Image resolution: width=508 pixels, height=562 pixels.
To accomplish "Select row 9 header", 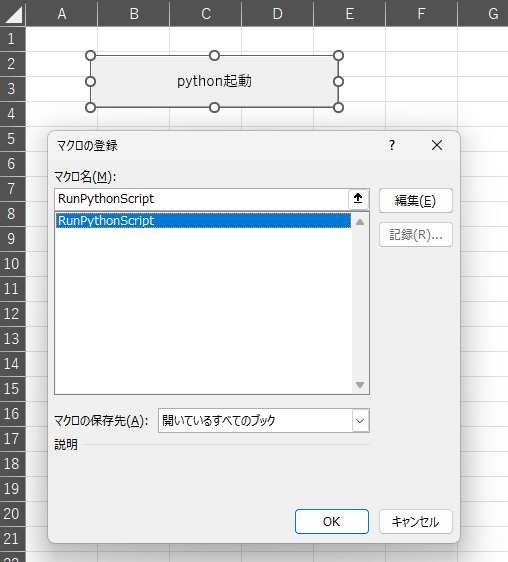I will click(x=13, y=239).
